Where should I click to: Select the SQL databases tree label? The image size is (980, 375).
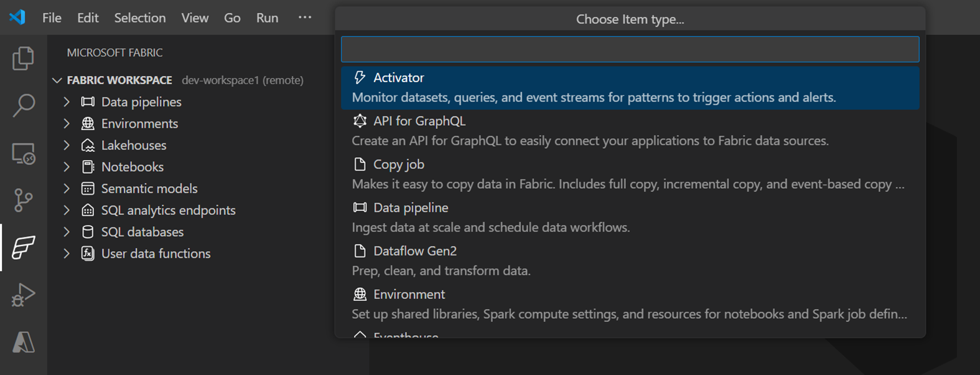[x=142, y=232]
